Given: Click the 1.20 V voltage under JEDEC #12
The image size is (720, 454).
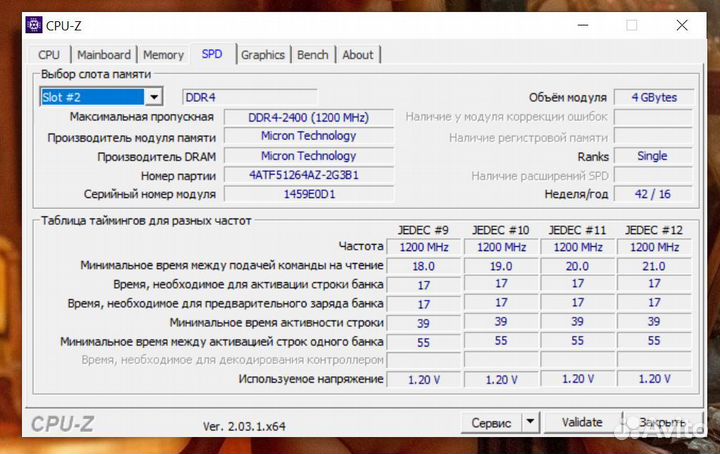Looking at the screenshot, I should pyautogui.click(x=654, y=379).
